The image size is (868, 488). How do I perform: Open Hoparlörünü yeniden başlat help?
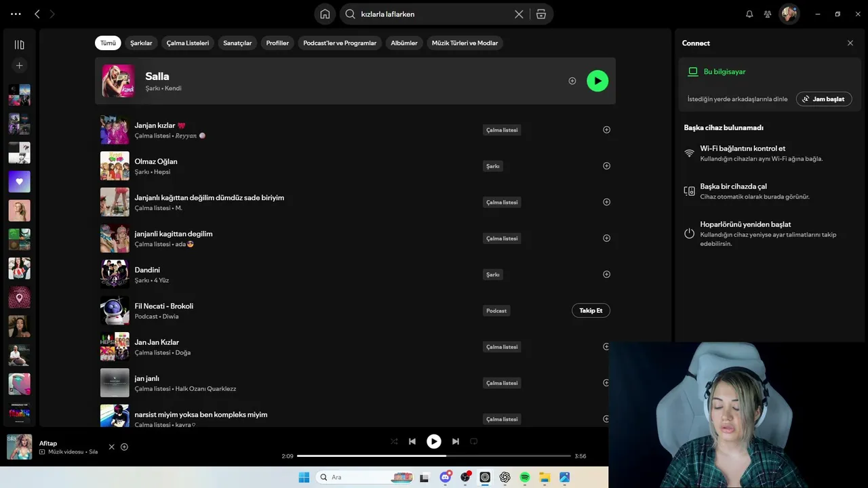point(770,233)
